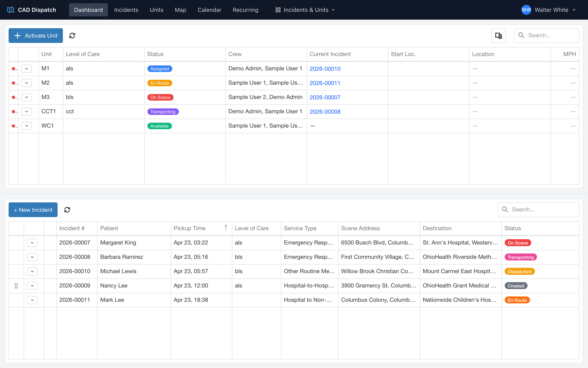Open the Recurring page
This screenshot has height=368, width=588.
pyautogui.click(x=245, y=10)
